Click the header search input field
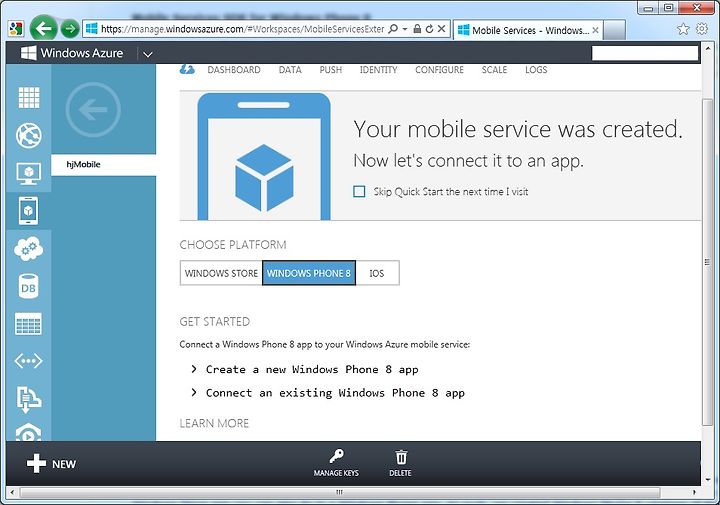 (x=645, y=53)
